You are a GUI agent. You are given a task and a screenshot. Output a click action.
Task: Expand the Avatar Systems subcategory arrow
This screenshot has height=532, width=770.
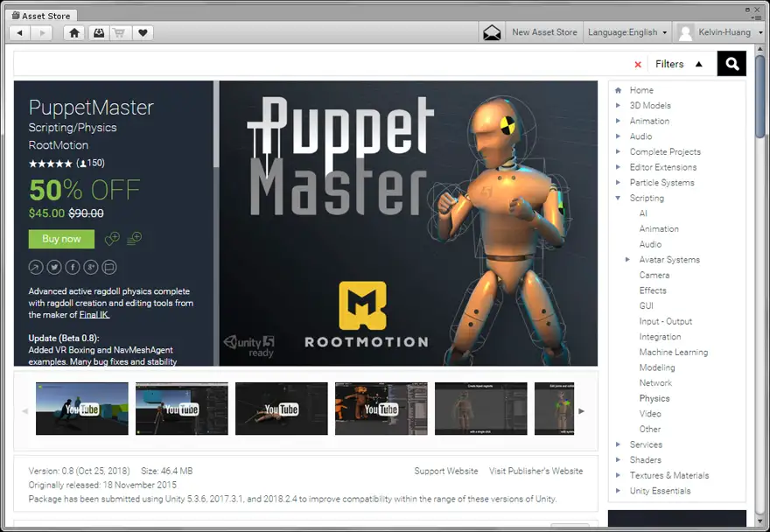[x=627, y=259]
